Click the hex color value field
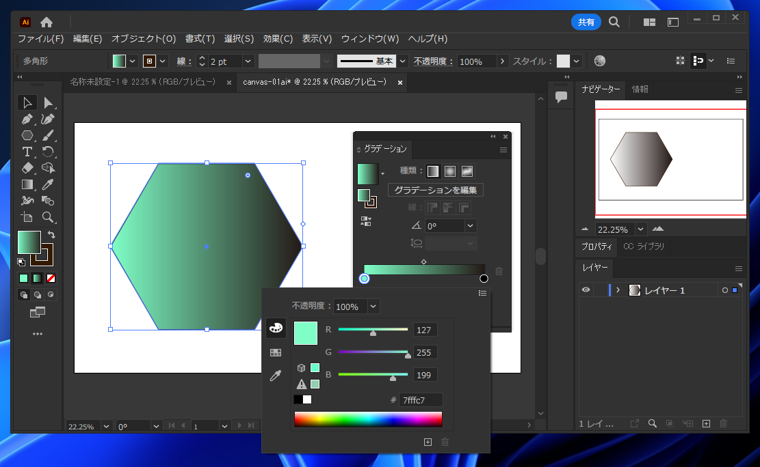 coord(420,400)
